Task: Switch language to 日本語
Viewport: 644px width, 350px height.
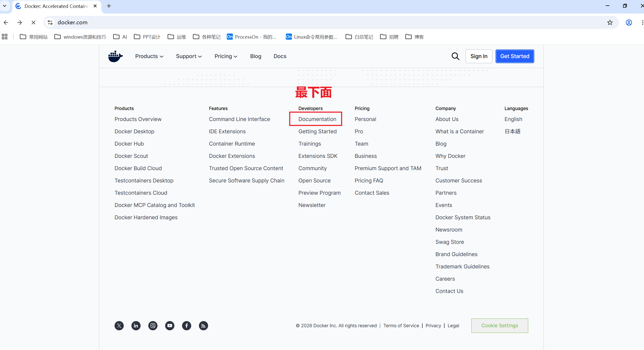Action: tap(513, 132)
